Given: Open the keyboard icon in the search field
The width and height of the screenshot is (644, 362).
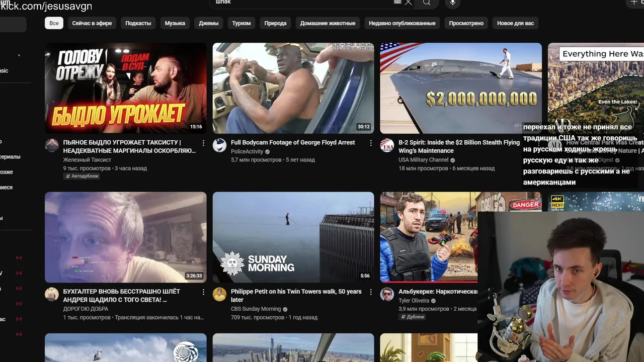Looking at the screenshot, I should [x=397, y=2].
